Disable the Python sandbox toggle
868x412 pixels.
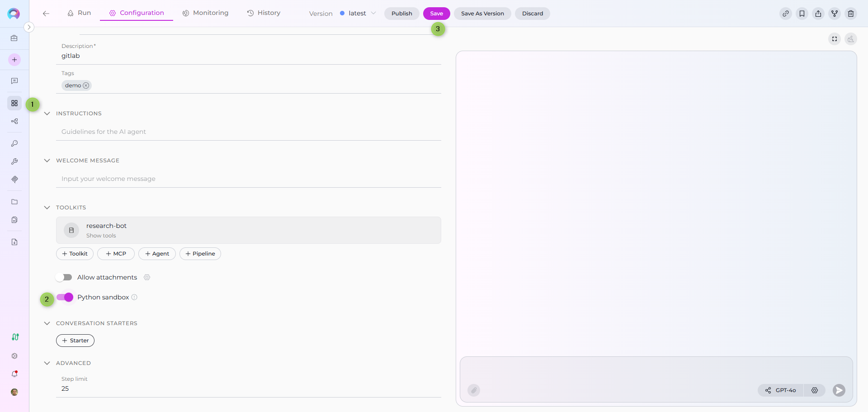[65, 297]
